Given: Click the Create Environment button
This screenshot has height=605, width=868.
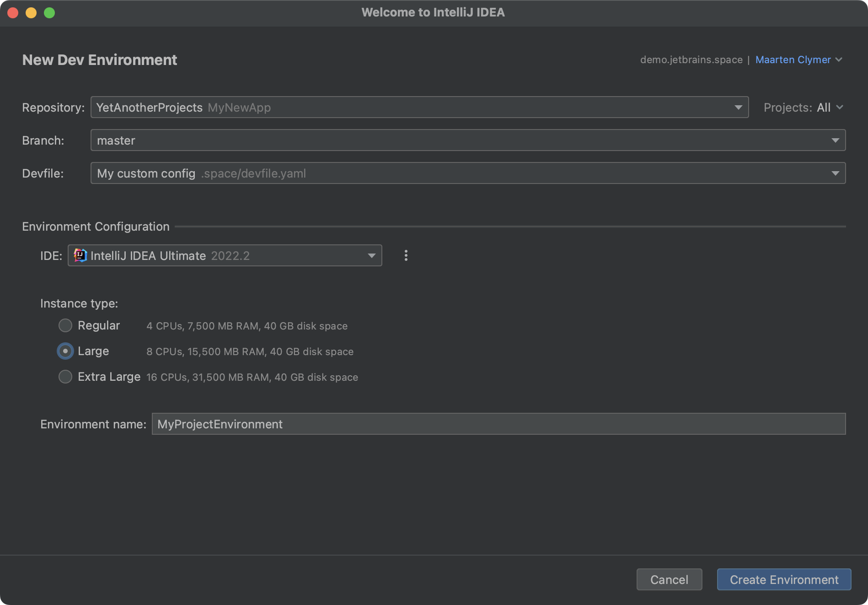Looking at the screenshot, I should click(x=784, y=579).
